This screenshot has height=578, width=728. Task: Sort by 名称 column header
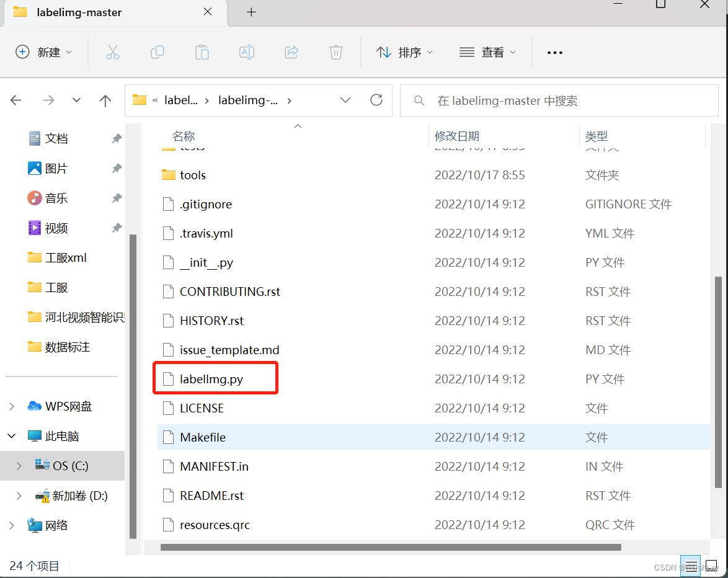pyautogui.click(x=184, y=136)
